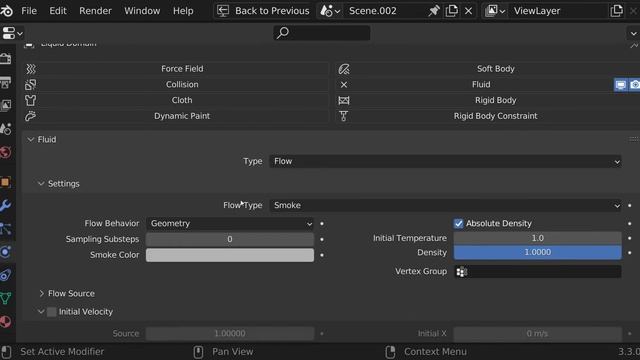Click the Density slider field

point(538,252)
